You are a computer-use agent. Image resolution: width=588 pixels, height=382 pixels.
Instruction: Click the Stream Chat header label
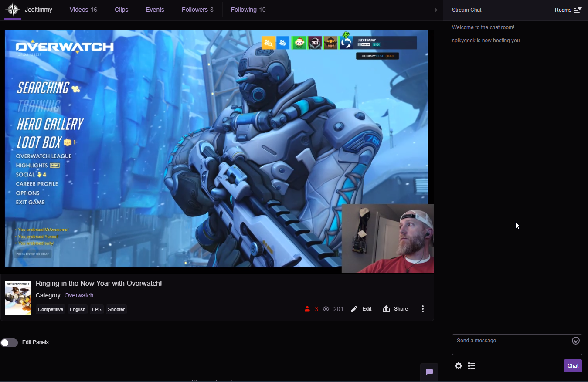point(467,10)
